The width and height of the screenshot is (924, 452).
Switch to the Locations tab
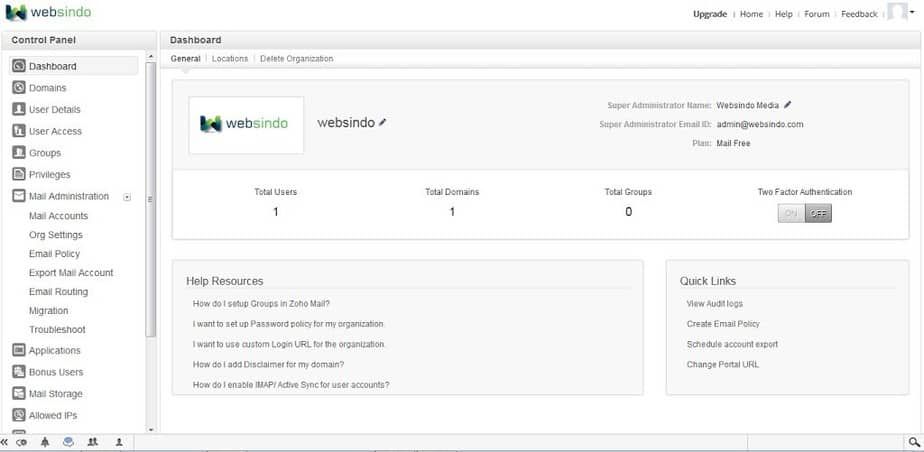point(230,59)
